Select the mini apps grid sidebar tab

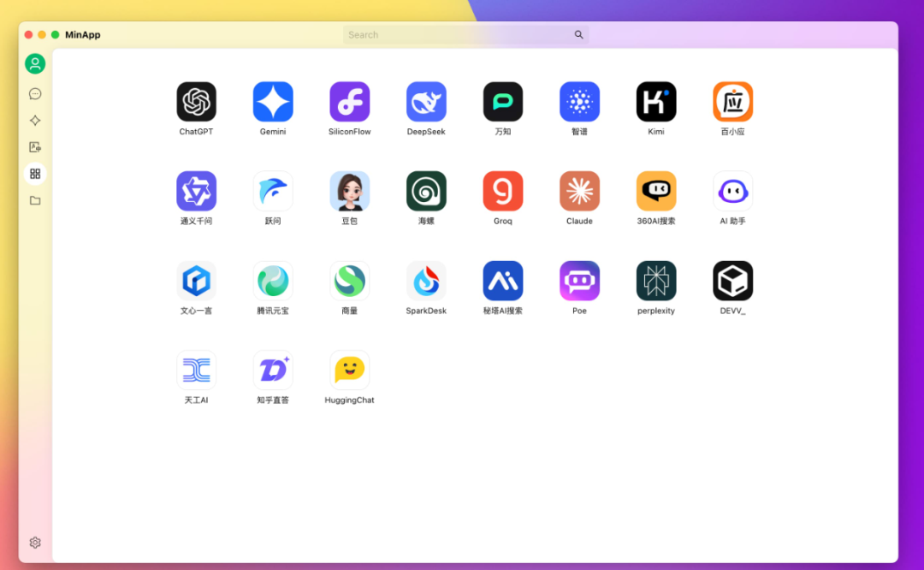(35, 174)
